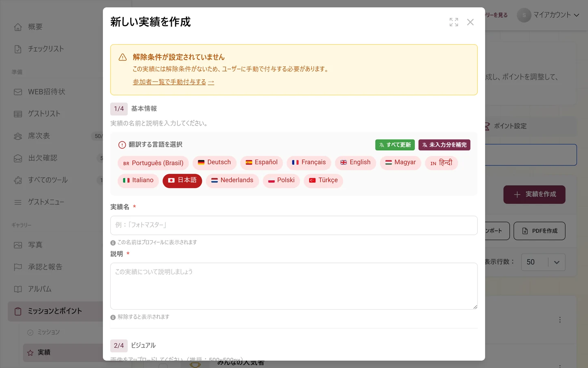
Task: Select the Polski language chip
Action: click(x=281, y=180)
